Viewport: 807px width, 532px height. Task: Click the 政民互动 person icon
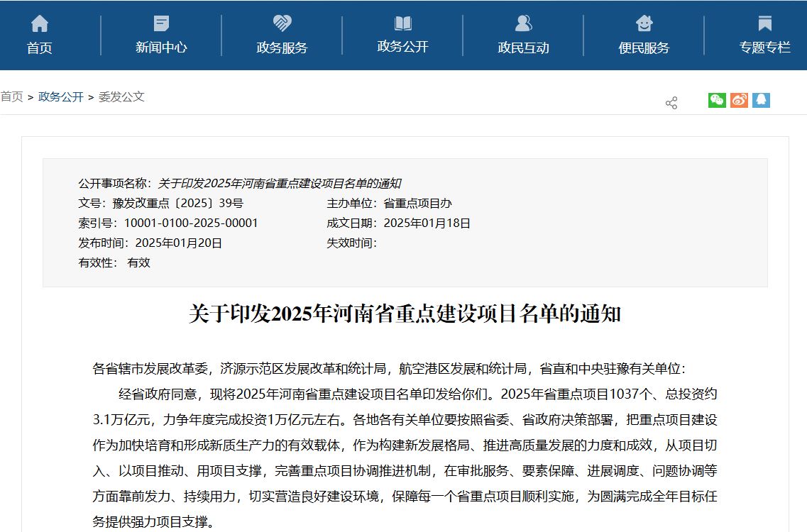(523, 23)
